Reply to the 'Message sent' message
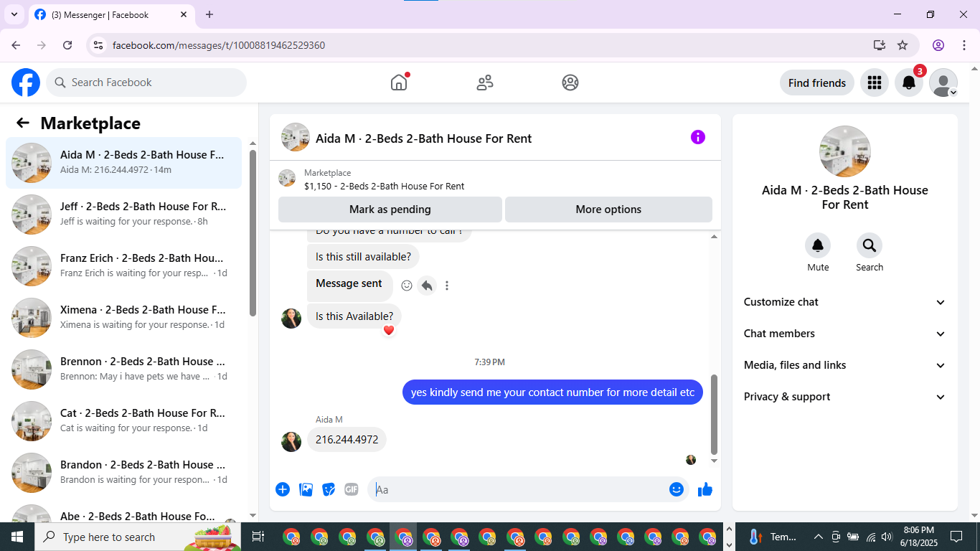 (427, 286)
